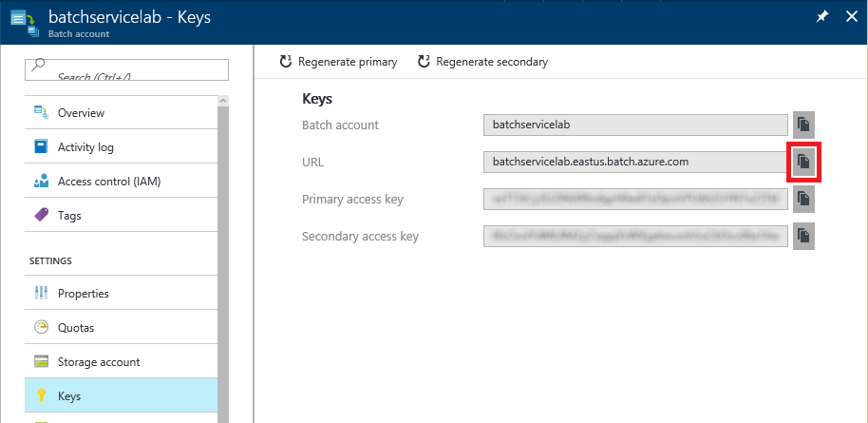Click the 'SETTINGS' section label

[x=50, y=260]
